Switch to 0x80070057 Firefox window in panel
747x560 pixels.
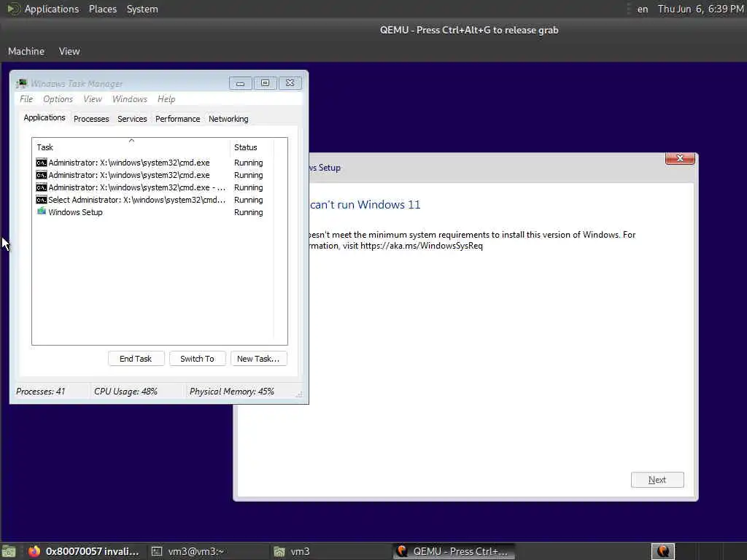(83, 551)
